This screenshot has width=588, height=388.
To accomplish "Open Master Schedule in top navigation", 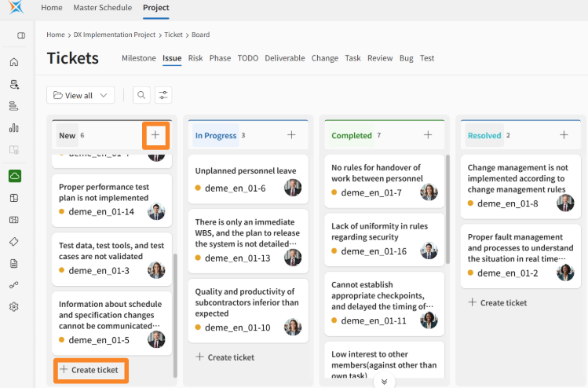I will [103, 8].
